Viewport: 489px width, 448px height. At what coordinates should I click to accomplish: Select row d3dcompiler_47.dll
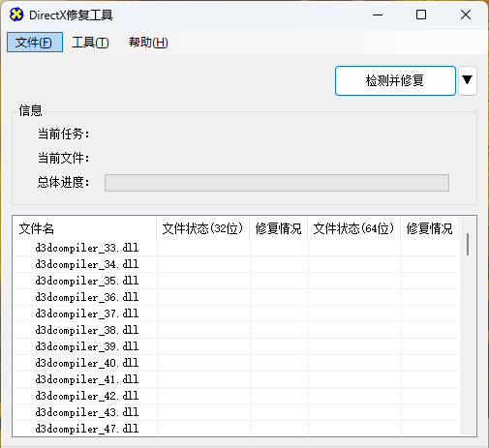pos(236,429)
